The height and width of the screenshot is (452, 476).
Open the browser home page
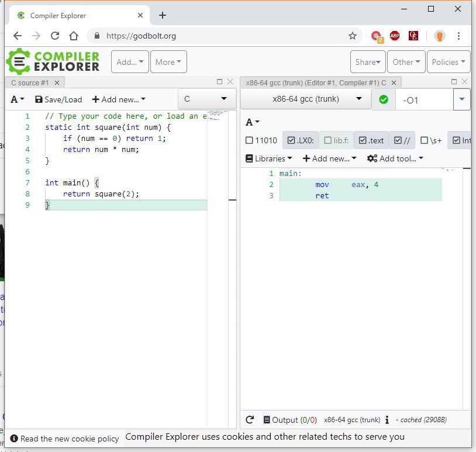click(x=74, y=36)
